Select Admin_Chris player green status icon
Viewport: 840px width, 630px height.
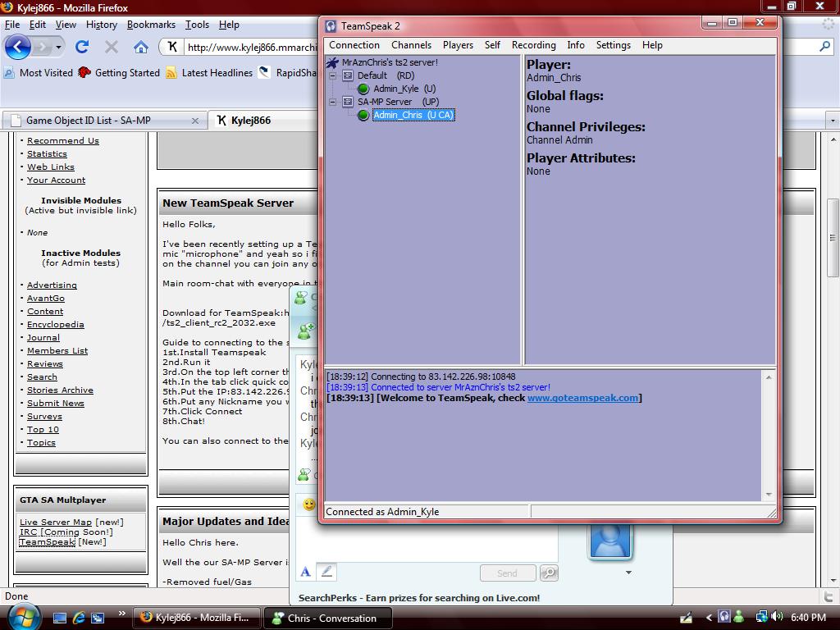point(363,115)
